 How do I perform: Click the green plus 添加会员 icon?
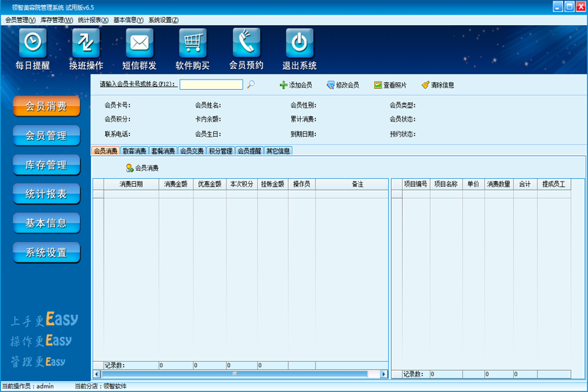coord(284,85)
